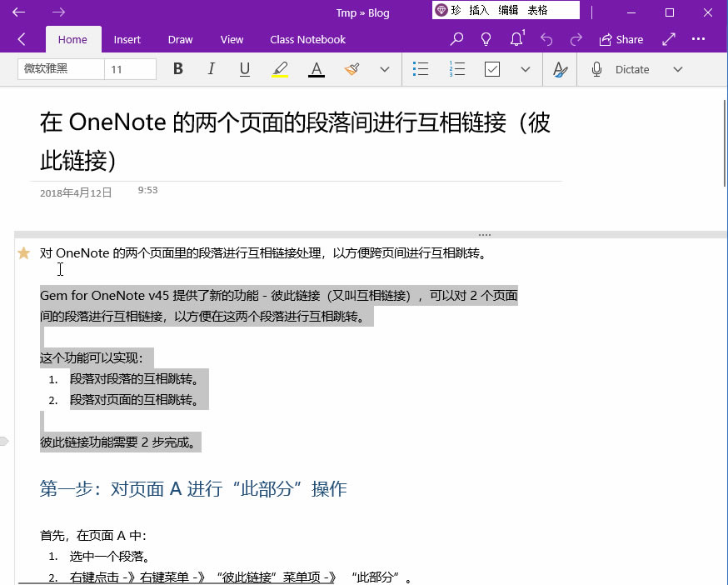Image resolution: width=728 pixels, height=585 pixels.
Task: Select the Format Painter tool
Action: (x=350, y=69)
